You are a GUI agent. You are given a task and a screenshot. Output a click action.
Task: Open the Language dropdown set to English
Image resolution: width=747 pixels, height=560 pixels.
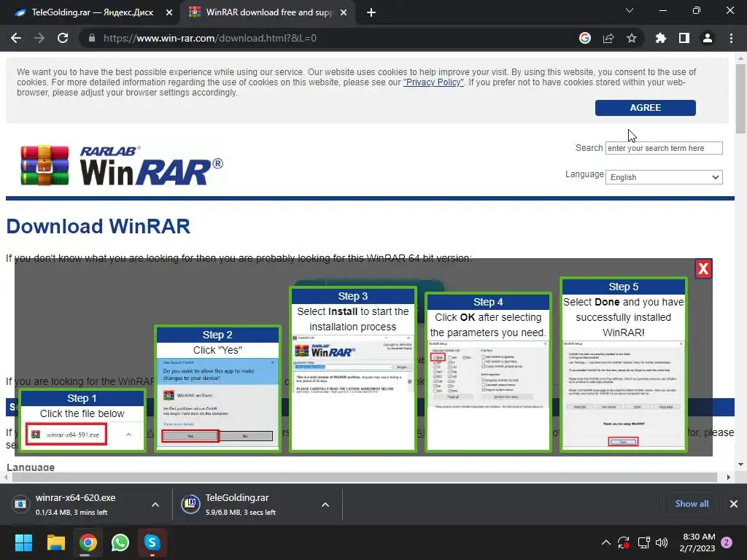click(x=664, y=177)
